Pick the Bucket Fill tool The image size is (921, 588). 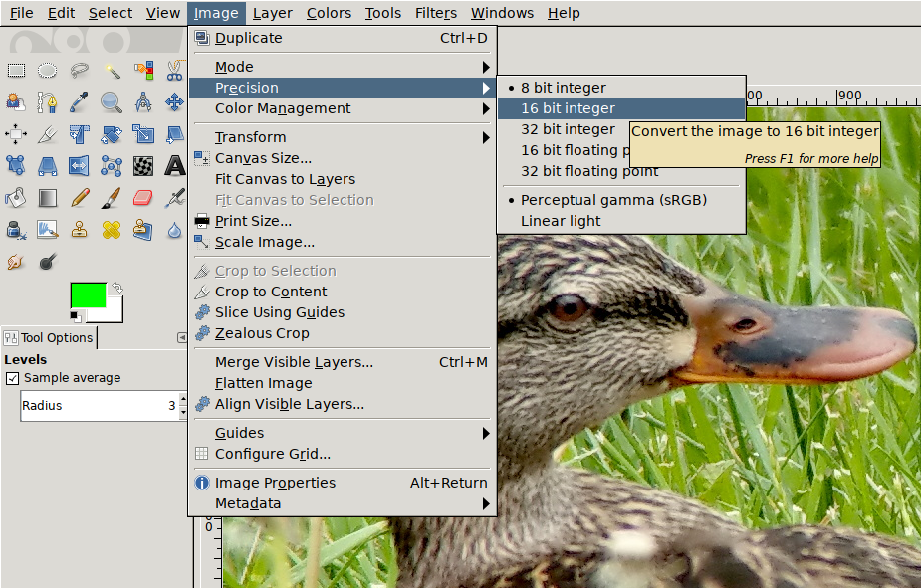[x=16, y=197]
